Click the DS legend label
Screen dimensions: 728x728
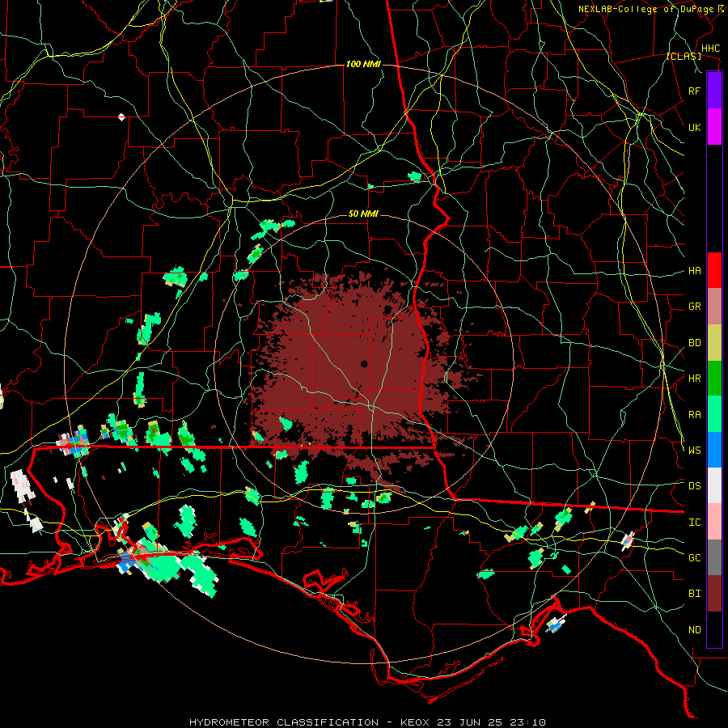click(694, 486)
